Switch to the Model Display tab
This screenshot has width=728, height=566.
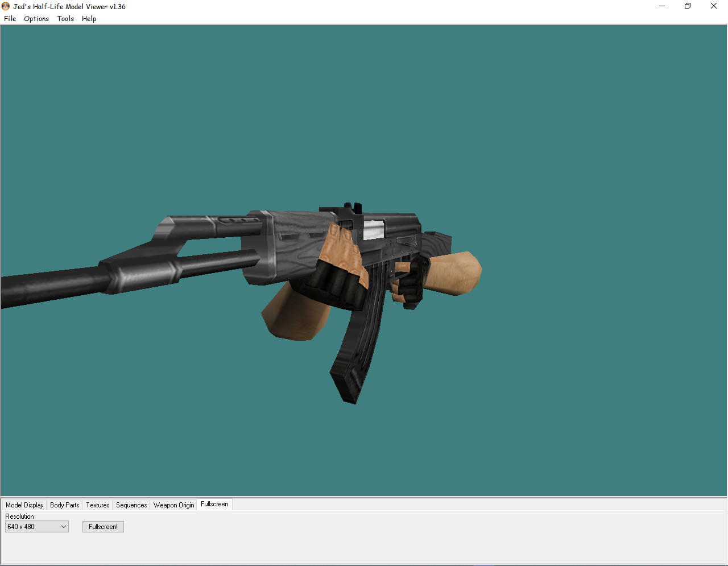(24, 505)
